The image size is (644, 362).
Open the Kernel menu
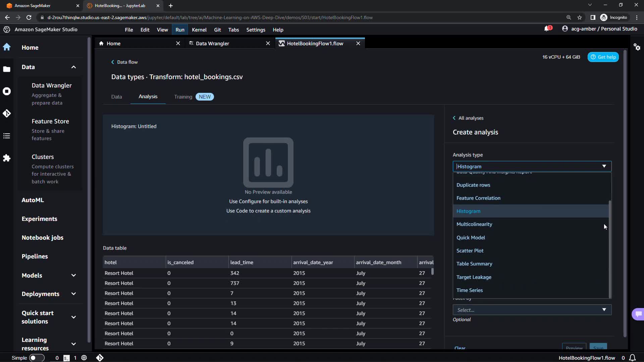[199, 30]
